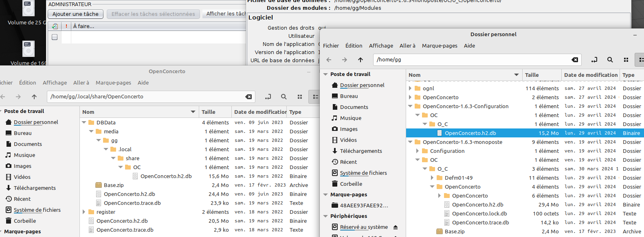Select OpenConcerto.lock.db file
The image size is (644, 237).
479,213
